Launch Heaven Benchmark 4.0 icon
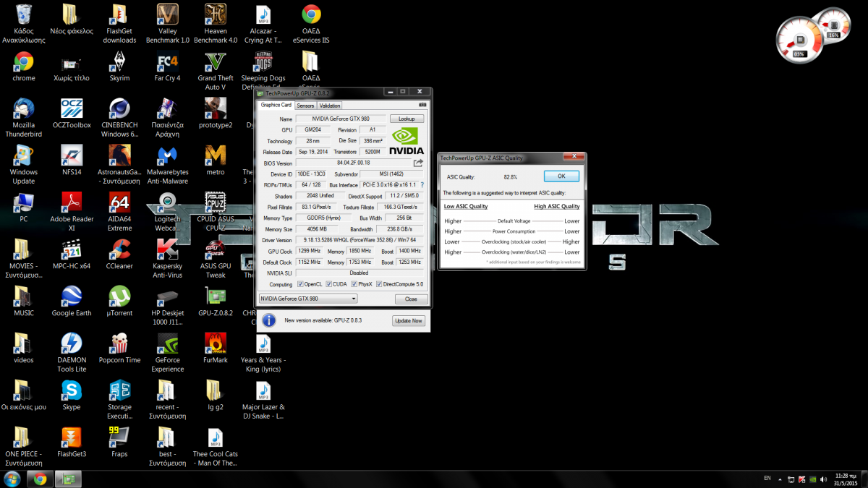This screenshot has width=868, height=488. pos(216,22)
